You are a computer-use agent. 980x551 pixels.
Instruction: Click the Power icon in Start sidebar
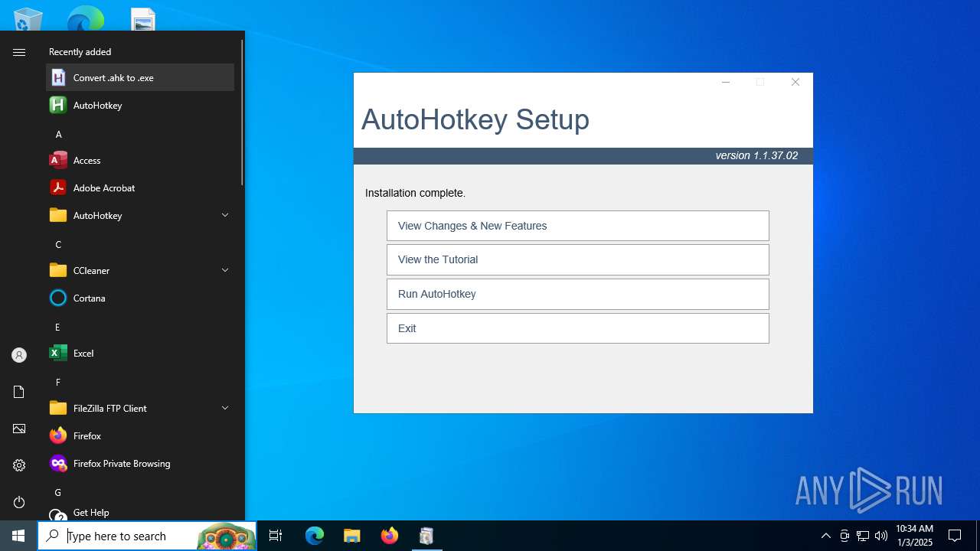(19, 502)
